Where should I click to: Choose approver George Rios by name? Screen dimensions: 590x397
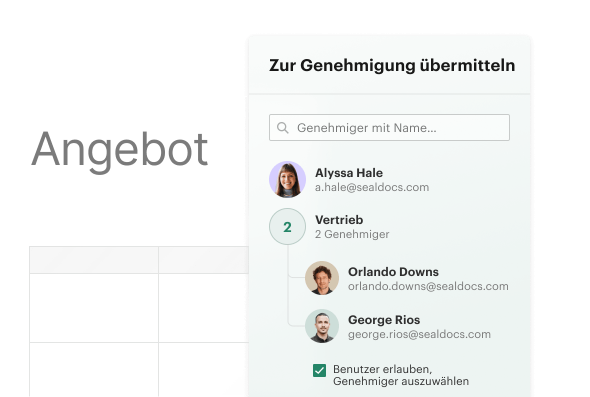[384, 320]
